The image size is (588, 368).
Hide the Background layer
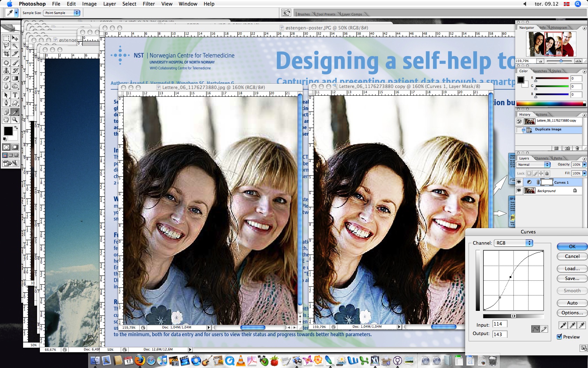519,191
